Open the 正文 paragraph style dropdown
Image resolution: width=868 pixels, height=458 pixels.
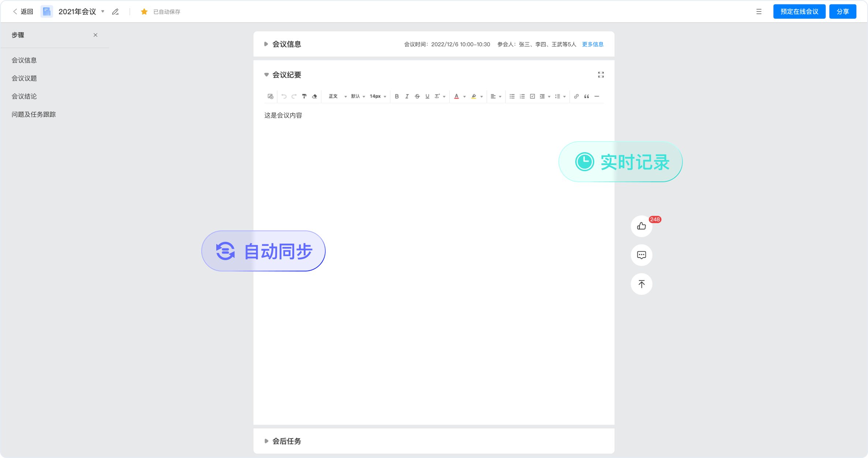337,96
